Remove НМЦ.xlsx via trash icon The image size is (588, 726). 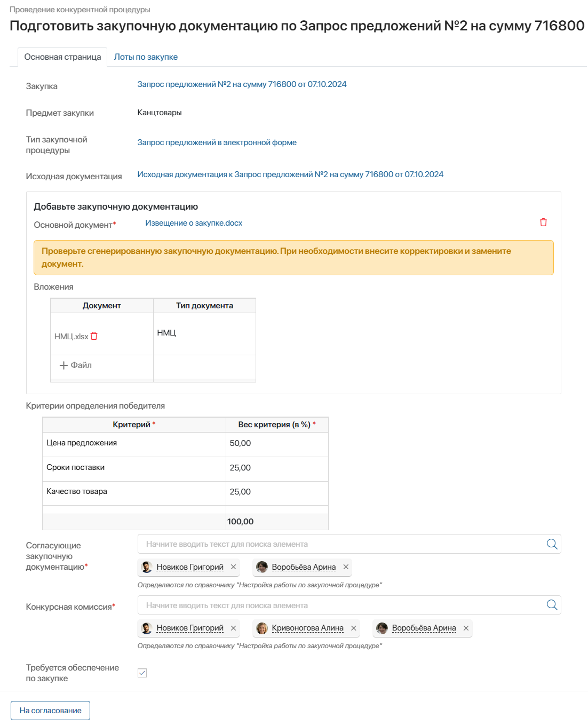point(93,336)
